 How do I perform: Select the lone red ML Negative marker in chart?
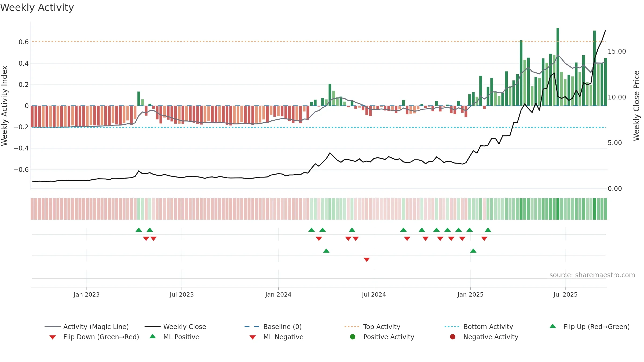point(367,259)
